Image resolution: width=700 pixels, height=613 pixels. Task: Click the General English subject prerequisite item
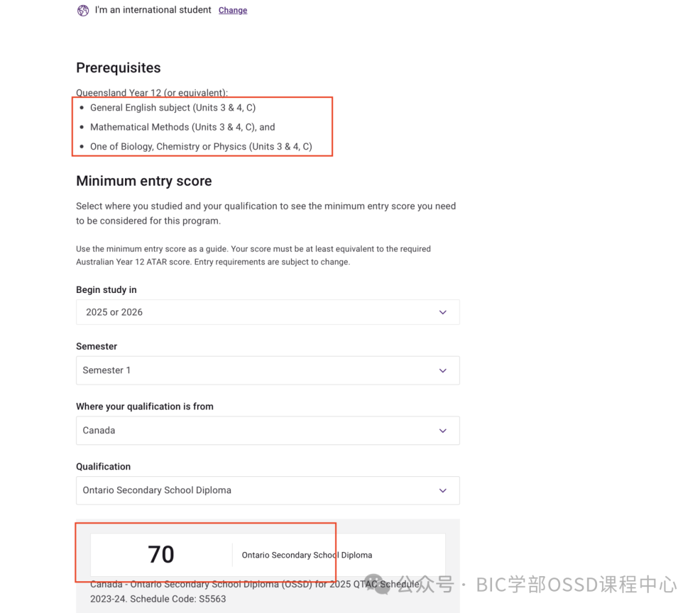(173, 108)
